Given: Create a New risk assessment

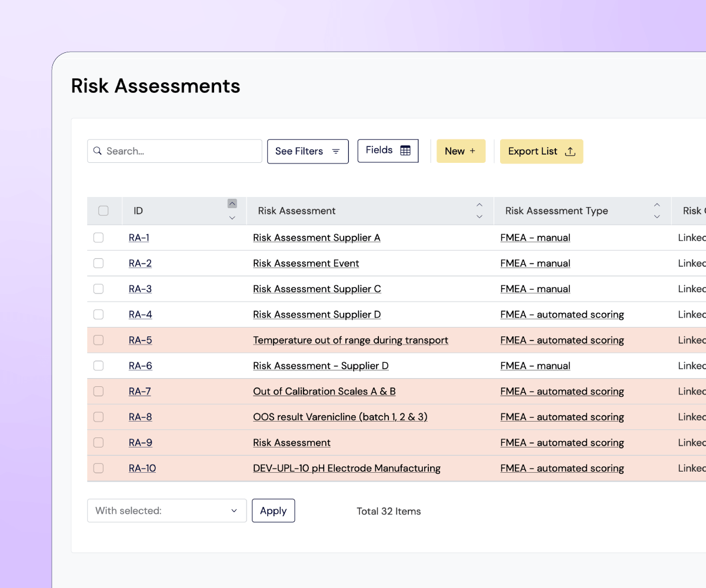Looking at the screenshot, I should (461, 151).
